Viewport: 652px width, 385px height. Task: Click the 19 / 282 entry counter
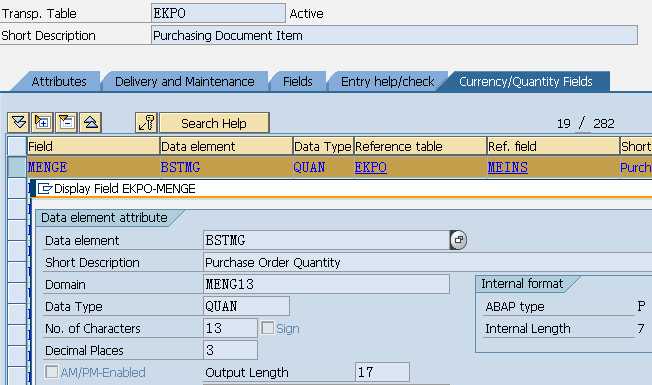(585, 123)
